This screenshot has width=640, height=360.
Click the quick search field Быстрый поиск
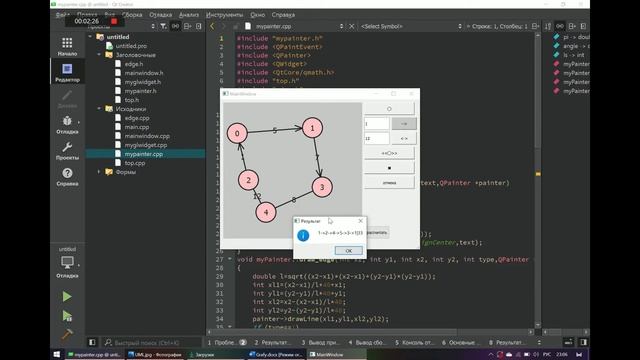tap(152, 342)
